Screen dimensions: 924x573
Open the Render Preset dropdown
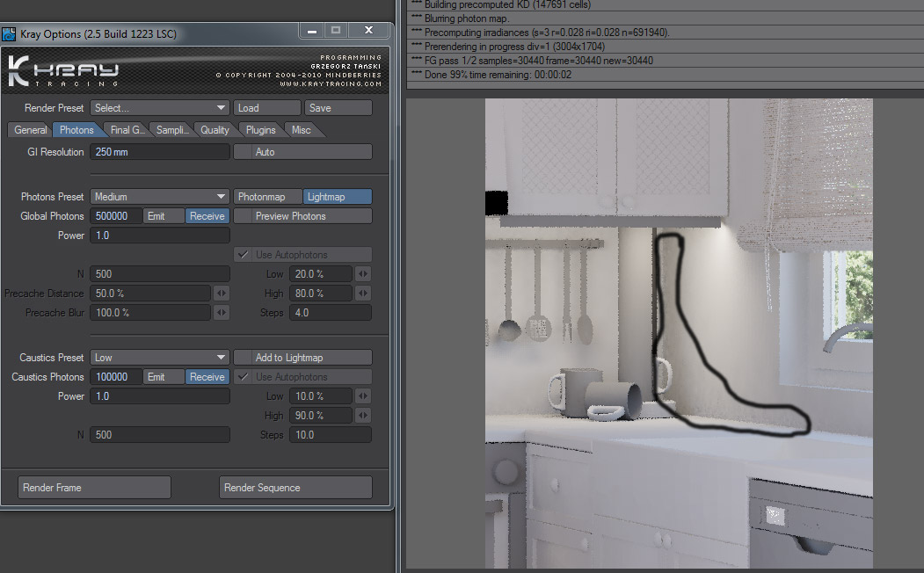[160, 108]
